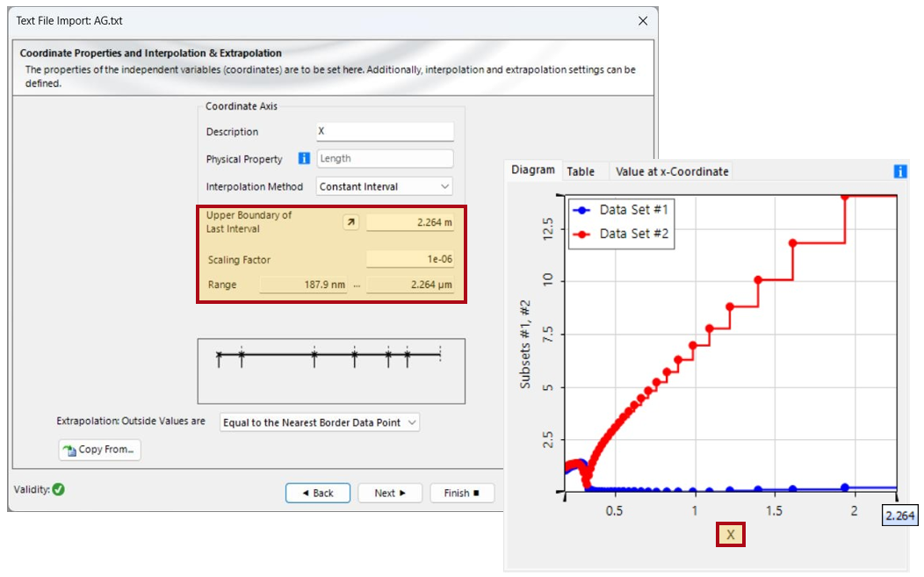Close the Text File Import dialog
Viewport: 924px width, 577px height.
coord(643,21)
